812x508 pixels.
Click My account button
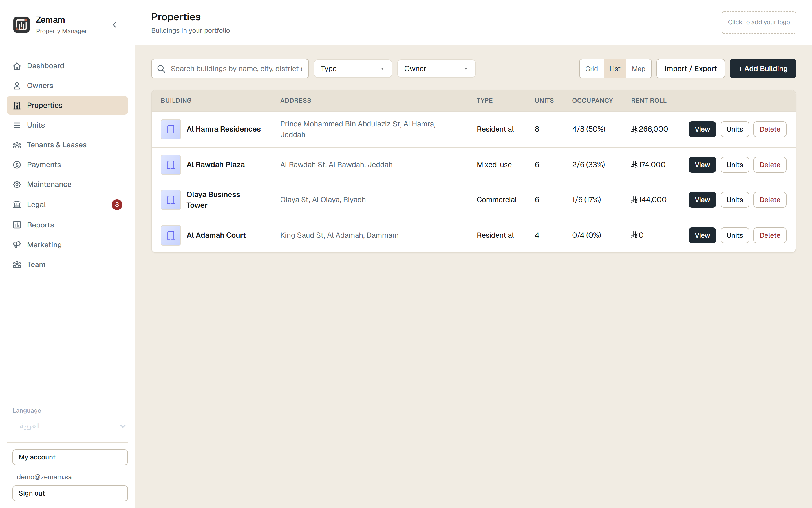point(70,457)
